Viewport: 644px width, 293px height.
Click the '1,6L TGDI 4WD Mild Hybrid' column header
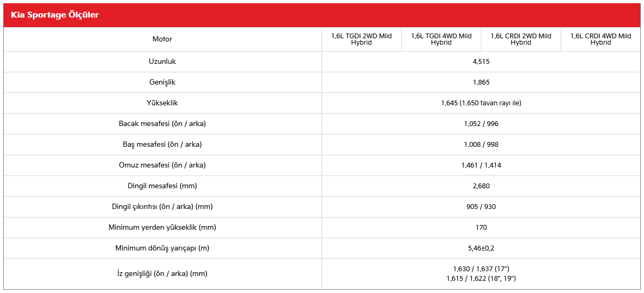pos(441,39)
